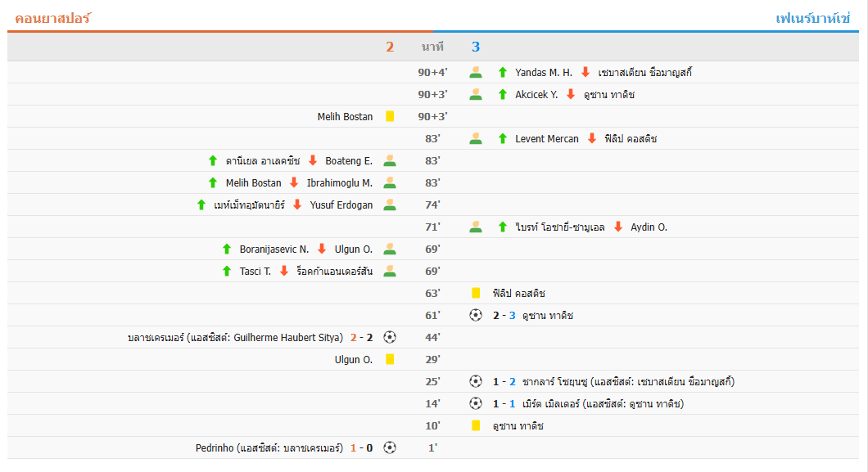This screenshot has height=472, width=868.
Task: Click the goal ball icon at minute 25'
Action: tap(476, 381)
